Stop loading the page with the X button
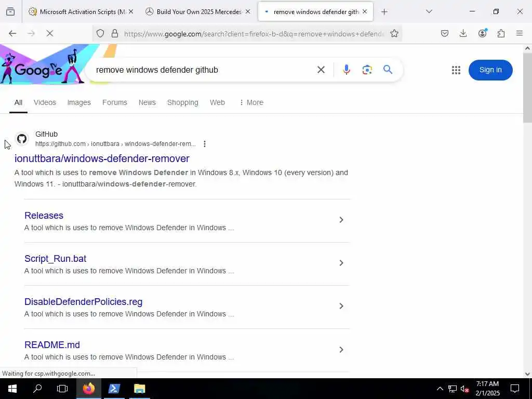Viewport: 532px width, 399px height. (49, 33)
